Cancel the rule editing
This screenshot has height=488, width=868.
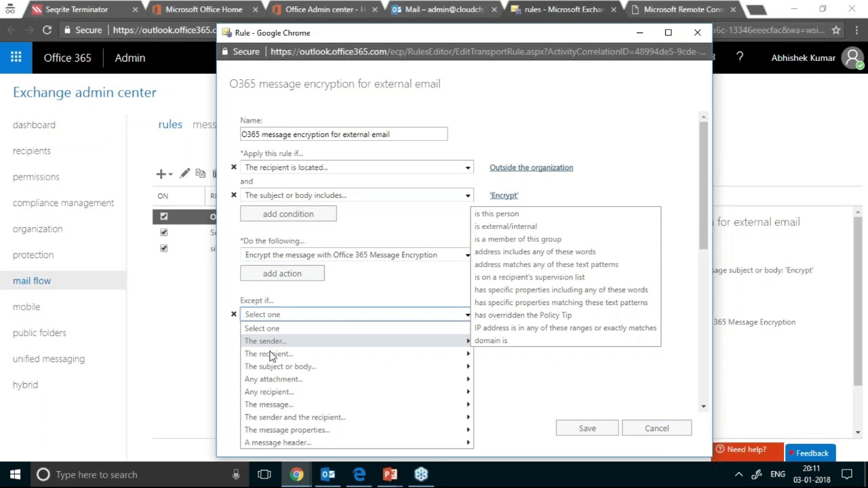coord(656,428)
